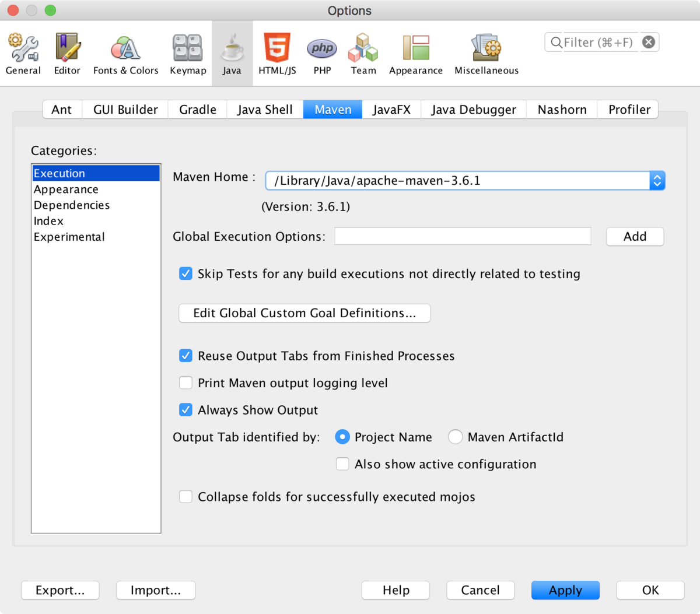Click the Import... button
The width and height of the screenshot is (700, 614).
coord(156,590)
